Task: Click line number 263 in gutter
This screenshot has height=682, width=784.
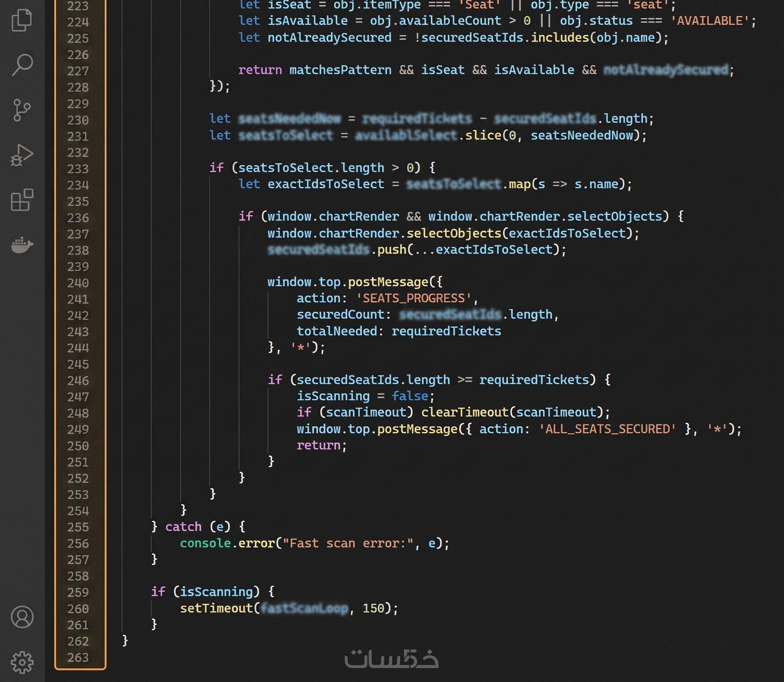Action: click(x=78, y=657)
